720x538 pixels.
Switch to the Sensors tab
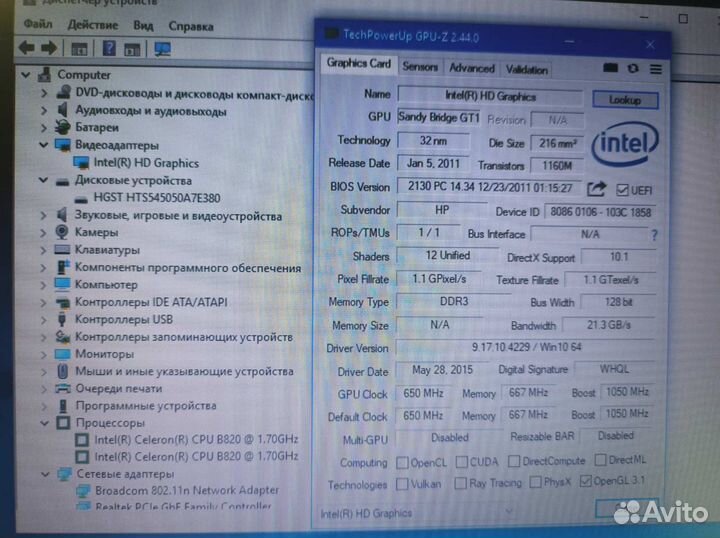420,67
